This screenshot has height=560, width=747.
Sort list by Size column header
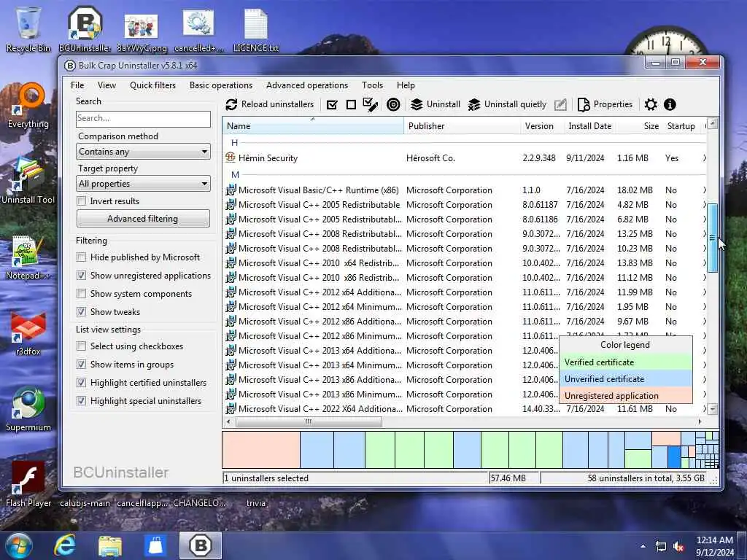(639, 125)
